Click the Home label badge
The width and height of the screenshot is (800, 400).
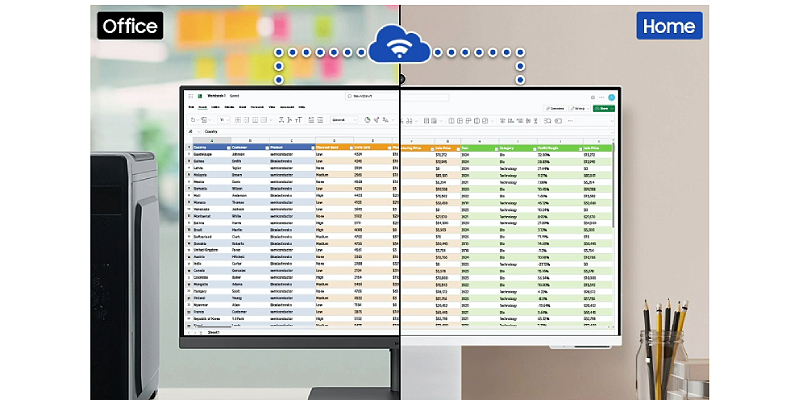[669, 25]
